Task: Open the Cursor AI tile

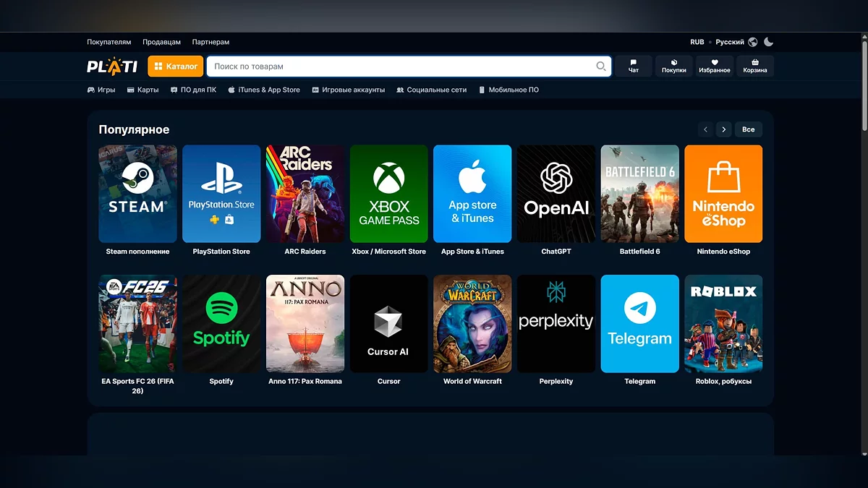Action: [x=389, y=324]
